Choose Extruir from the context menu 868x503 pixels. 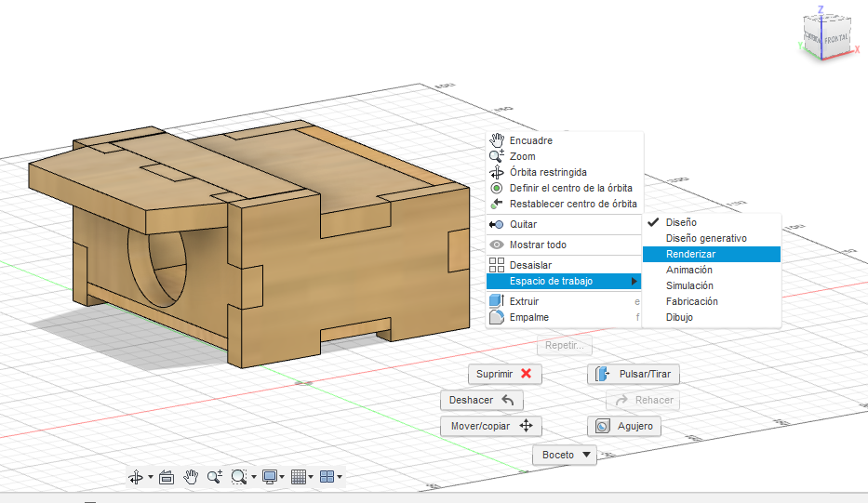(565, 301)
